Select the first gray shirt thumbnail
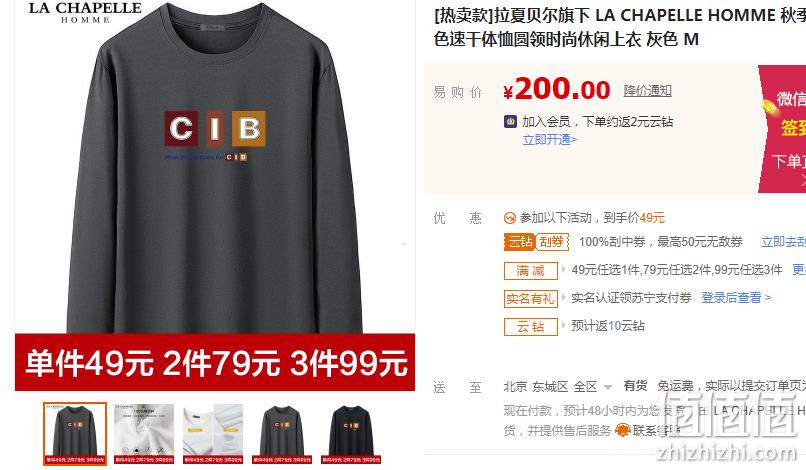806x470 pixels. pos(75,434)
